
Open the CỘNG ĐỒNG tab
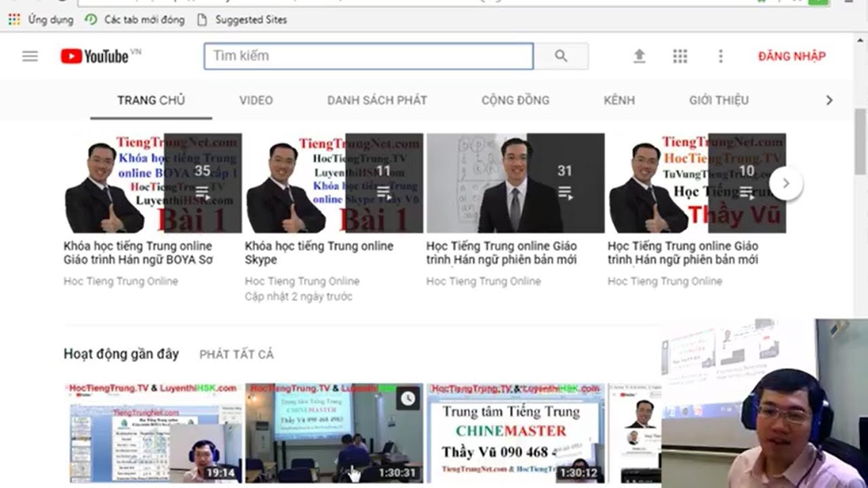tap(515, 100)
